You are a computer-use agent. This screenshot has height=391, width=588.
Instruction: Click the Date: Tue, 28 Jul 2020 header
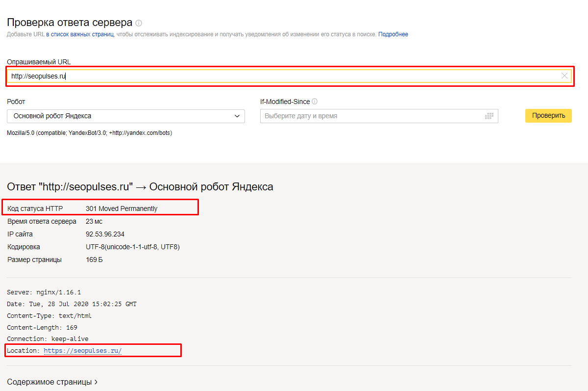point(72,304)
